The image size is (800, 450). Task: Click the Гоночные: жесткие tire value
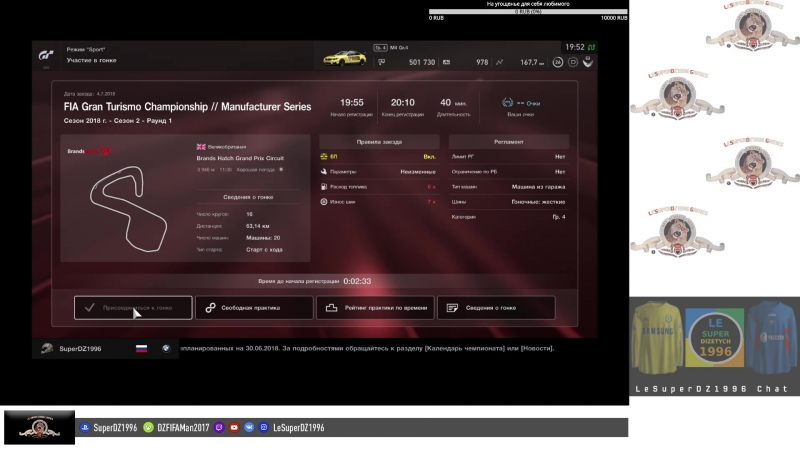click(x=538, y=202)
